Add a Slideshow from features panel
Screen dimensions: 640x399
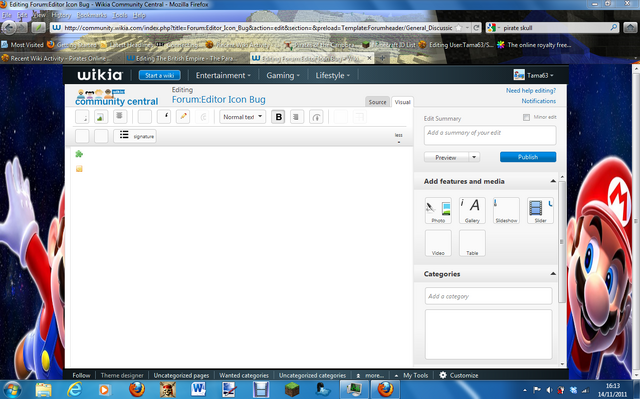[506, 211]
